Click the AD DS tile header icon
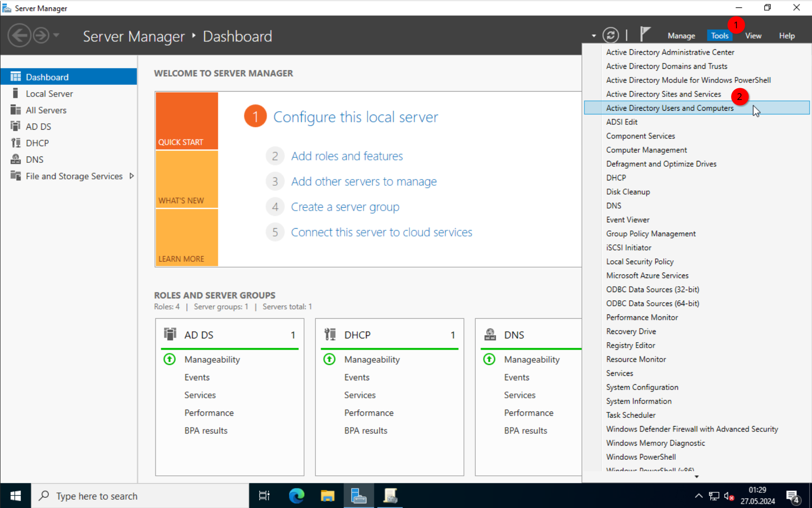Viewport: 812px width, 508px height. 170,334
